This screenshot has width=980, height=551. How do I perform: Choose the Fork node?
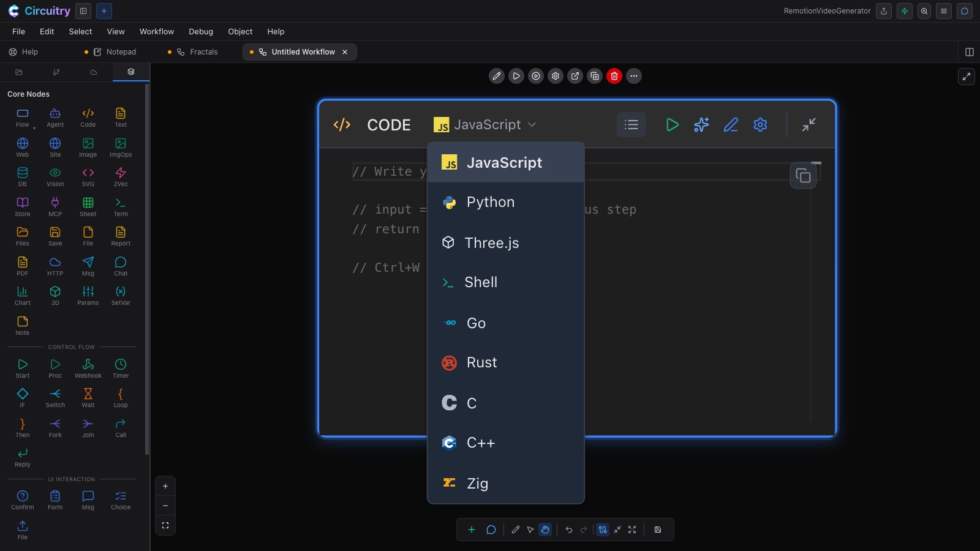55,428
